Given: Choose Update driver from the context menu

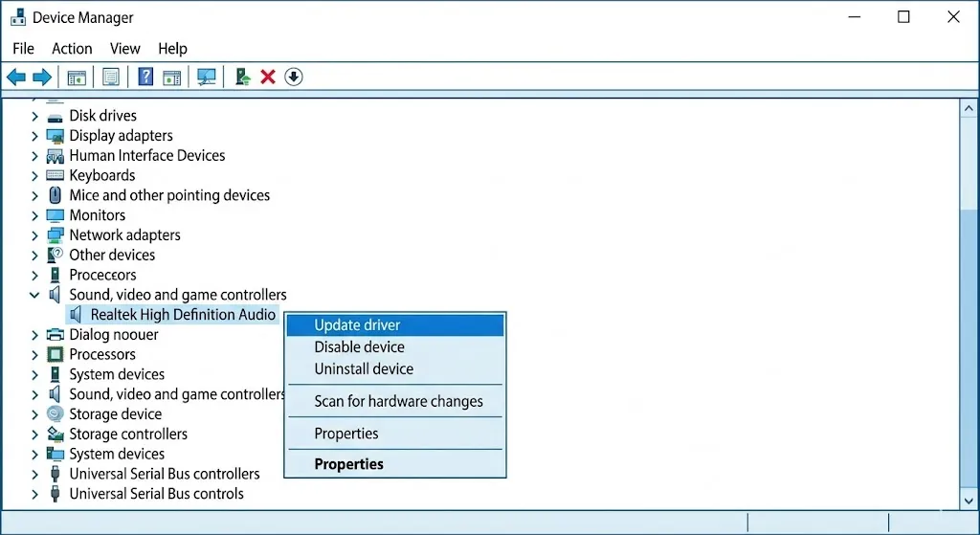Looking at the screenshot, I should click(x=395, y=325).
